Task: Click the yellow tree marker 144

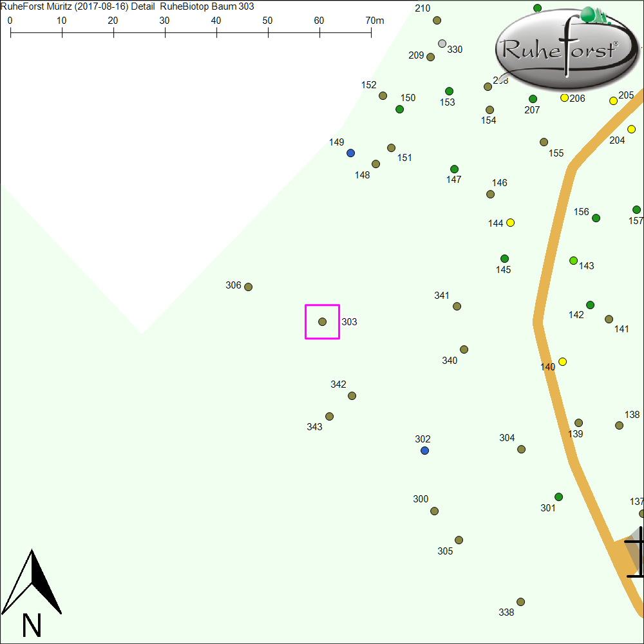Action: click(511, 223)
